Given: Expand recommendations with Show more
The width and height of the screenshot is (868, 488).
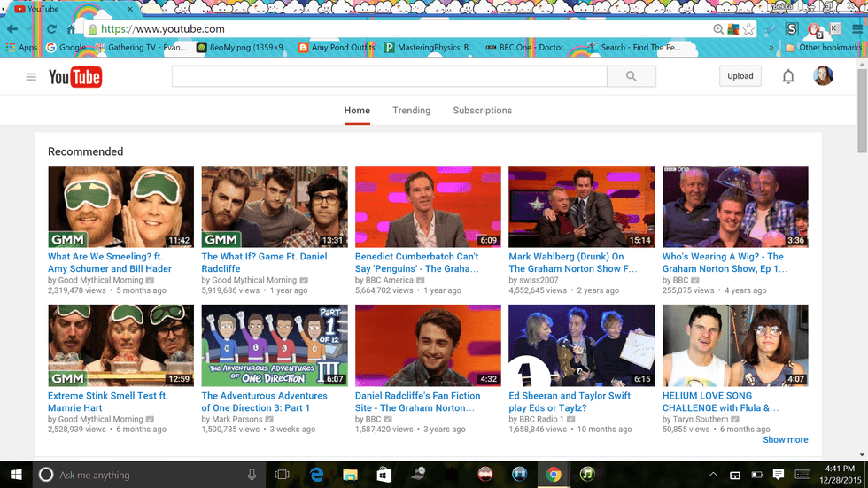Looking at the screenshot, I should 785,439.
